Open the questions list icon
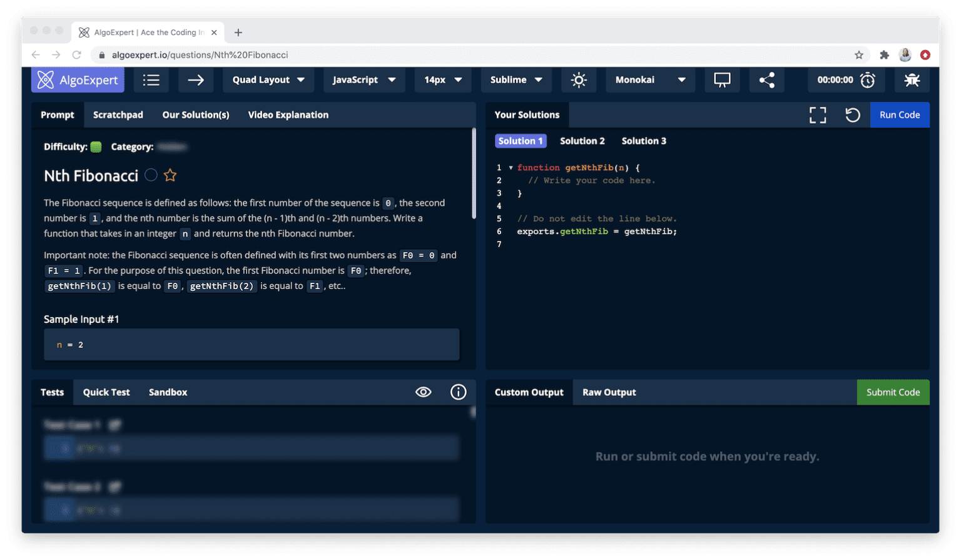This screenshot has height=560, width=961. tap(151, 80)
